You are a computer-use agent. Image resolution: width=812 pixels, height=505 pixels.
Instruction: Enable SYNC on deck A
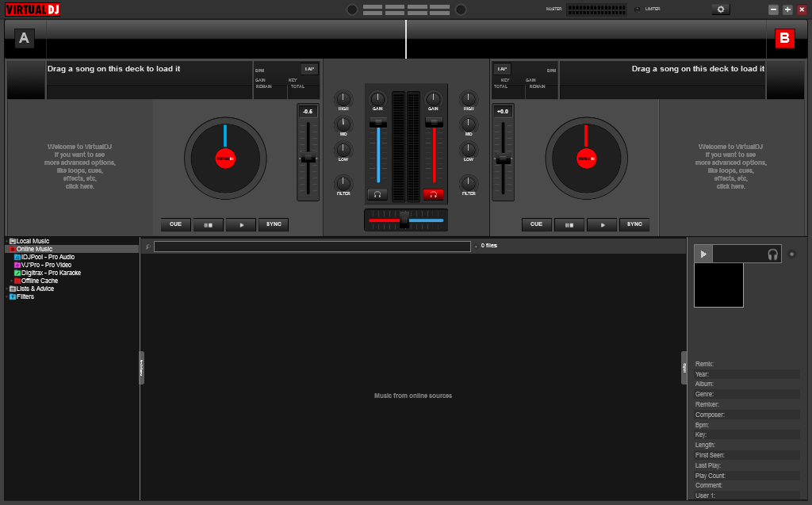273,224
